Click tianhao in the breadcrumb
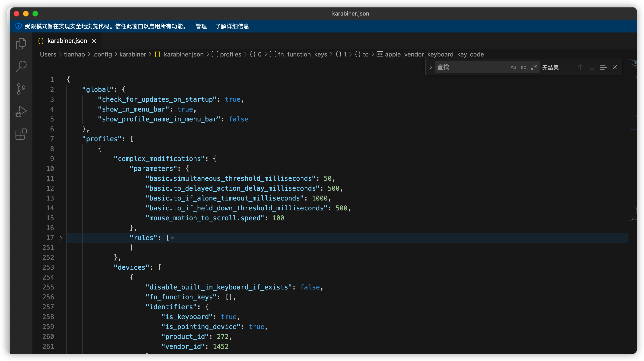Image resolution: width=644 pixels, height=361 pixels. [74, 54]
